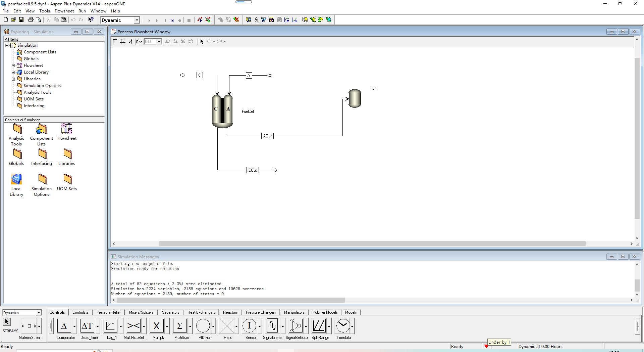Switch to the Pressure Changers tab

(x=261, y=312)
